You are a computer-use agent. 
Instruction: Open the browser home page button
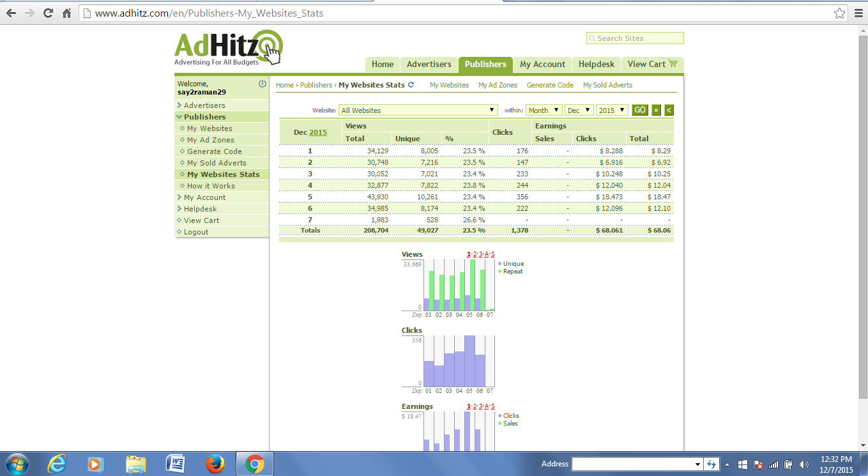[66, 13]
